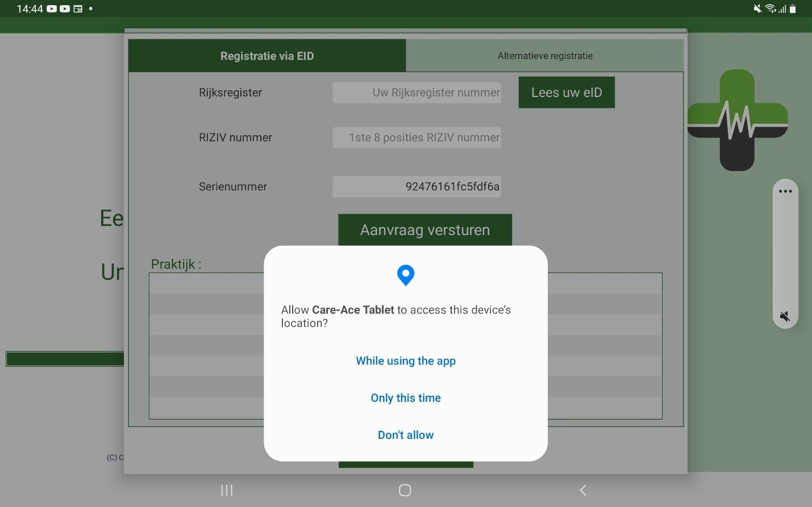Adjust the vertical volume slider bar
This screenshot has width=812, height=507.
coord(785,254)
